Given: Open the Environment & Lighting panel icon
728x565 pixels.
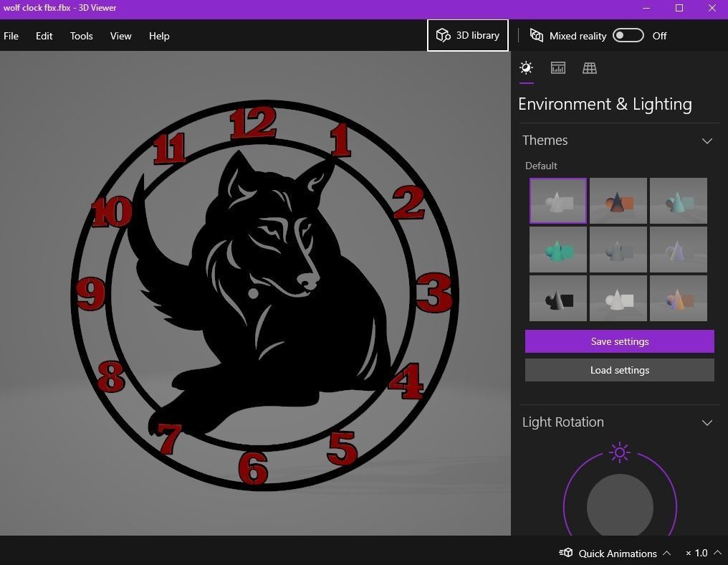Looking at the screenshot, I should [x=526, y=67].
